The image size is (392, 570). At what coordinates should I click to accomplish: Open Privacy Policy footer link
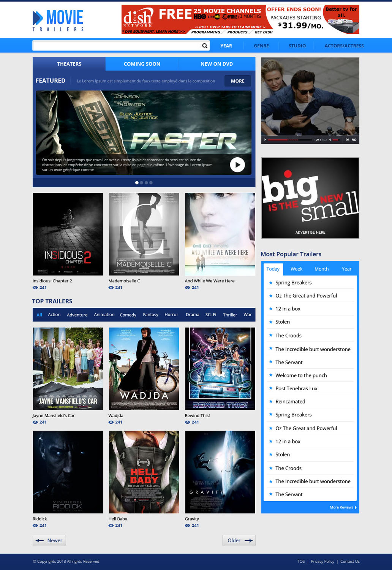pos(322,562)
